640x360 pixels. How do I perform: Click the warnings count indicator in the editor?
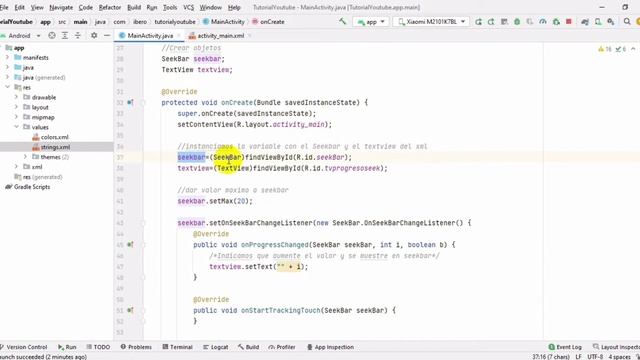click(x=605, y=49)
